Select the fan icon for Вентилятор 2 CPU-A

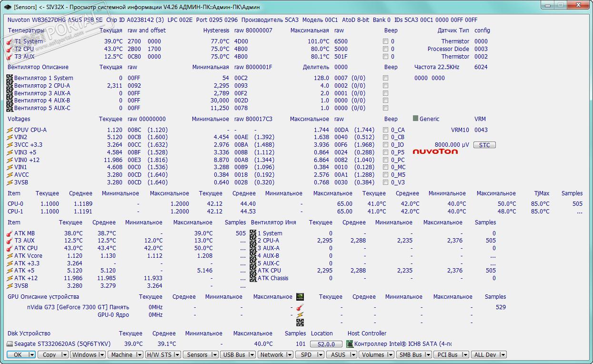click(x=10, y=86)
